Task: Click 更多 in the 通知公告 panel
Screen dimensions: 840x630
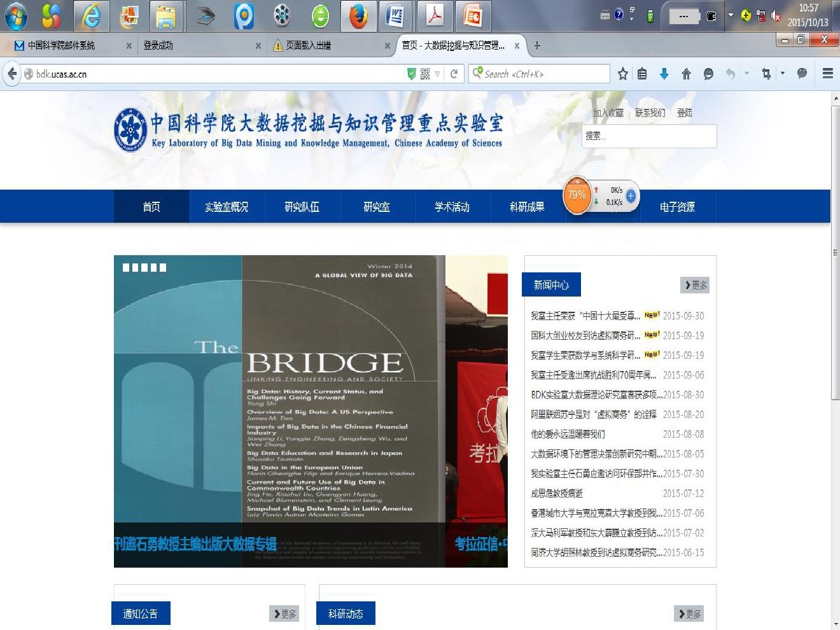Action: [284, 613]
